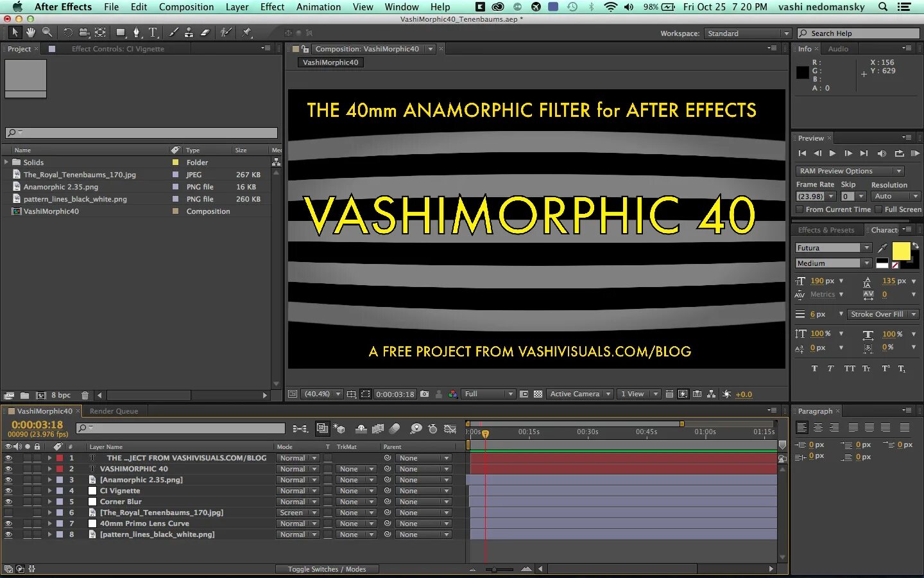The height and width of the screenshot is (578, 924).
Task: Switch to the Audio panel tab
Action: (x=838, y=49)
